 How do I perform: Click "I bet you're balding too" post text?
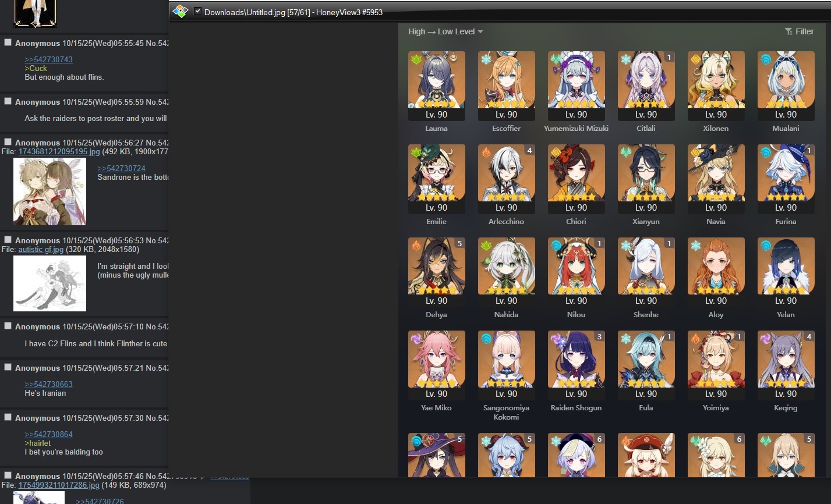coord(63,452)
